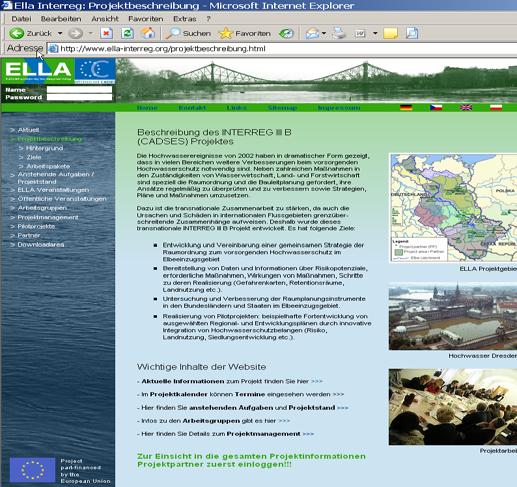Click the ELLA logo
517x487 pixels.
point(38,71)
